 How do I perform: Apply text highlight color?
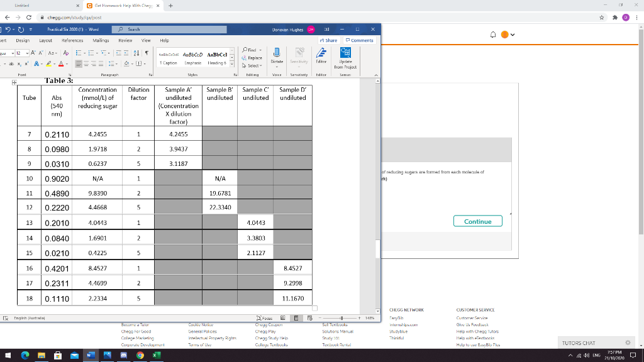tap(48, 63)
